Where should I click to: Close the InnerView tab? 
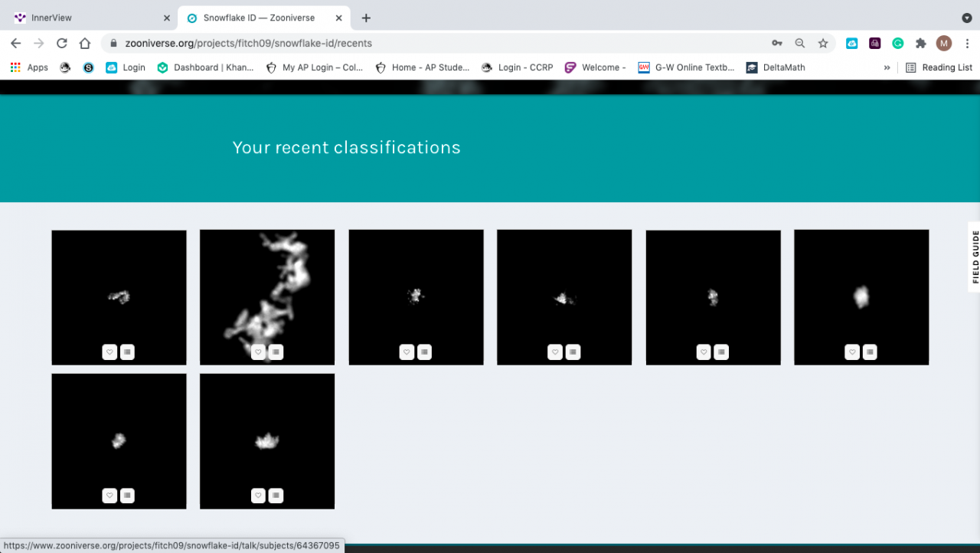(x=166, y=18)
